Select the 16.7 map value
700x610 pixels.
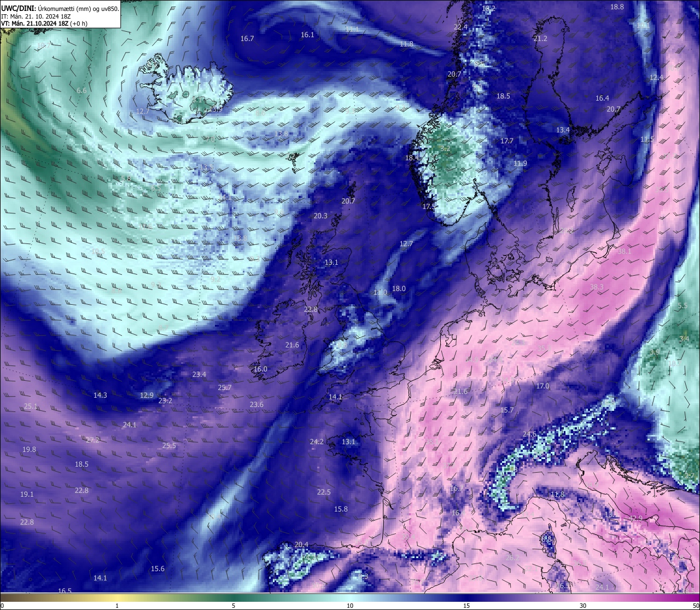click(247, 38)
